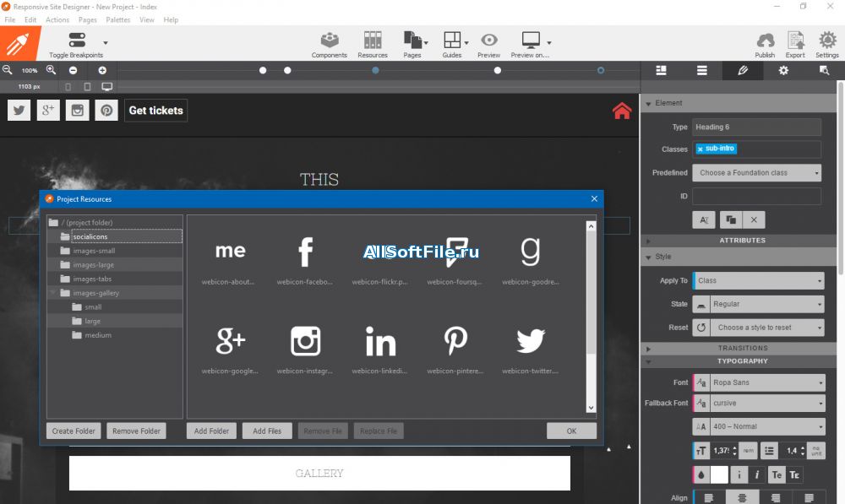Click the ID input field

[x=756, y=197]
